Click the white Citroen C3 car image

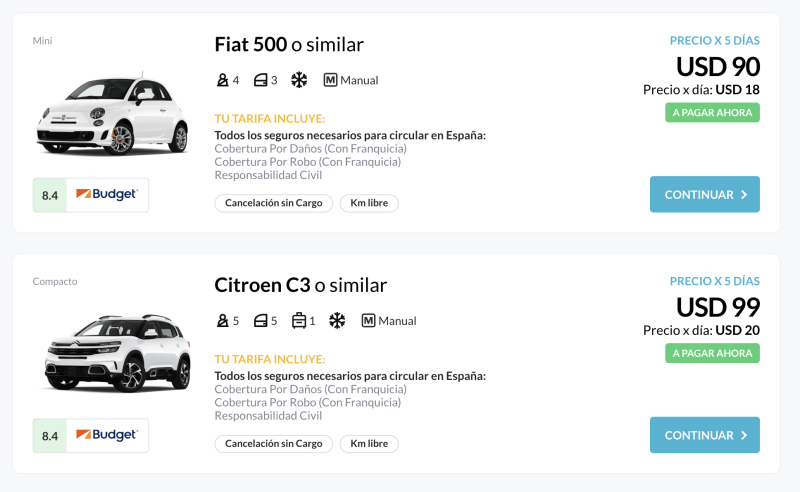[118, 355]
